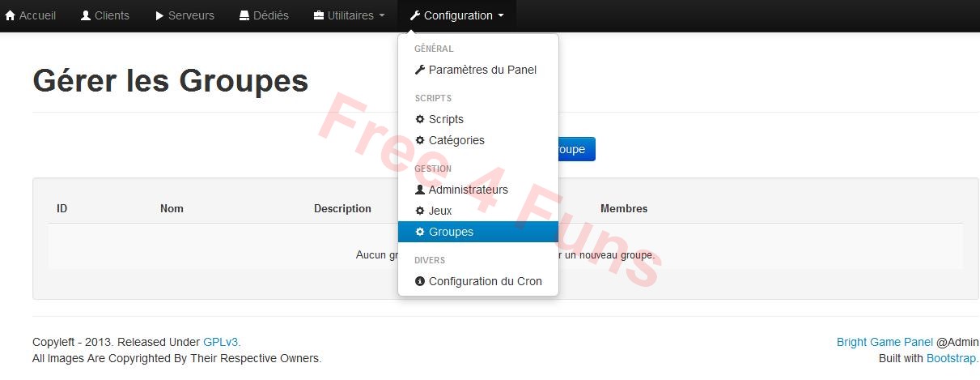Collapse the Configuration dropdown caret
Viewport: 980px width, 380px height.
[x=501, y=15]
